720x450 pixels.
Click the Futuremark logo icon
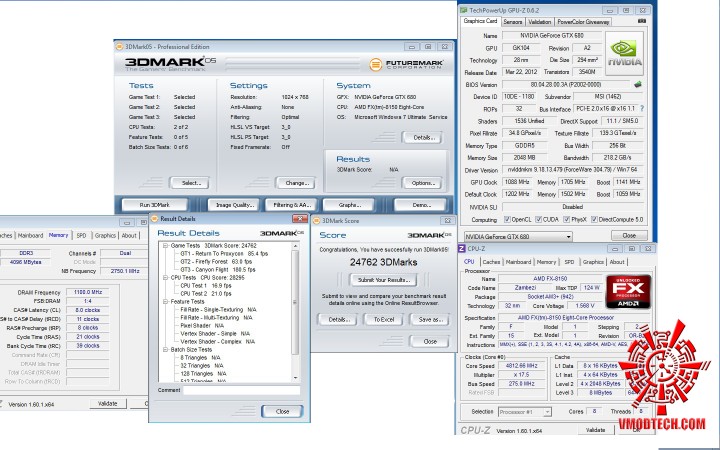(x=376, y=64)
